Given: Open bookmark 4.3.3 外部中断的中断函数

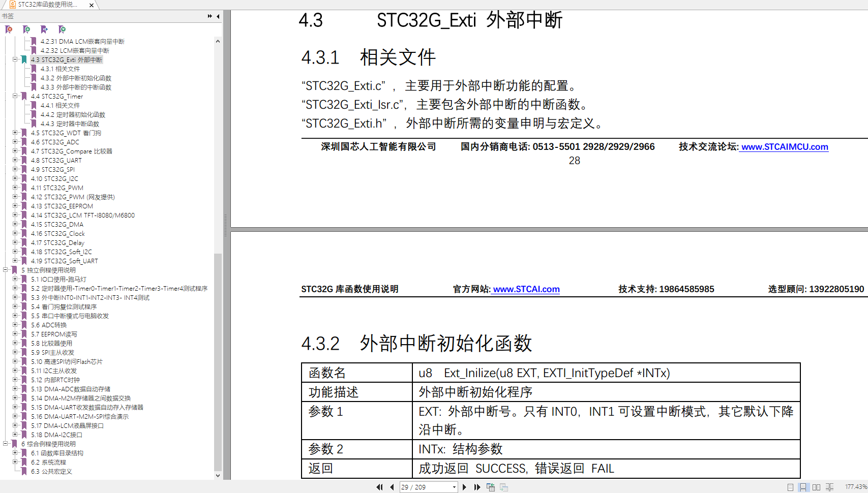Looking at the screenshot, I should click(x=76, y=87).
